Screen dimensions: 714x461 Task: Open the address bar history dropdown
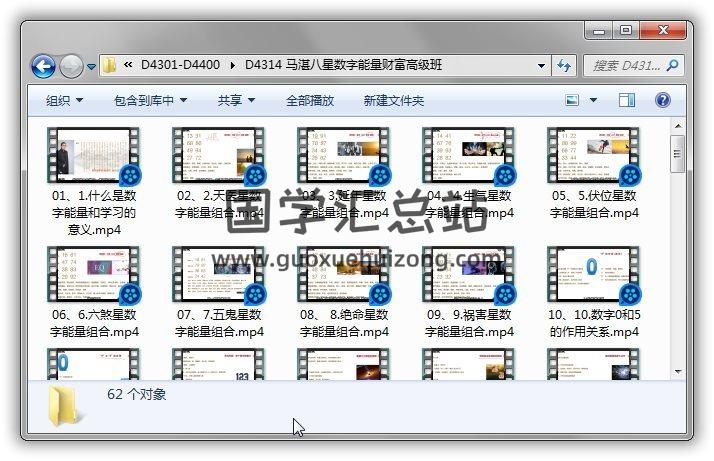pyautogui.click(x=541, y=66)
